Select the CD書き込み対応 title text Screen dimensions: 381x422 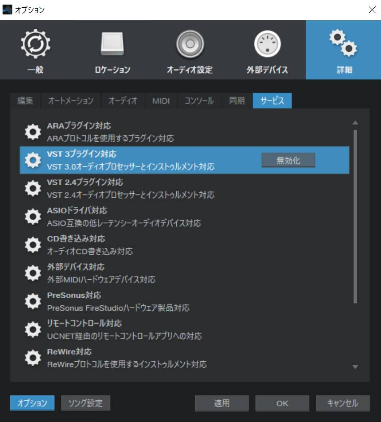point(76,239)
